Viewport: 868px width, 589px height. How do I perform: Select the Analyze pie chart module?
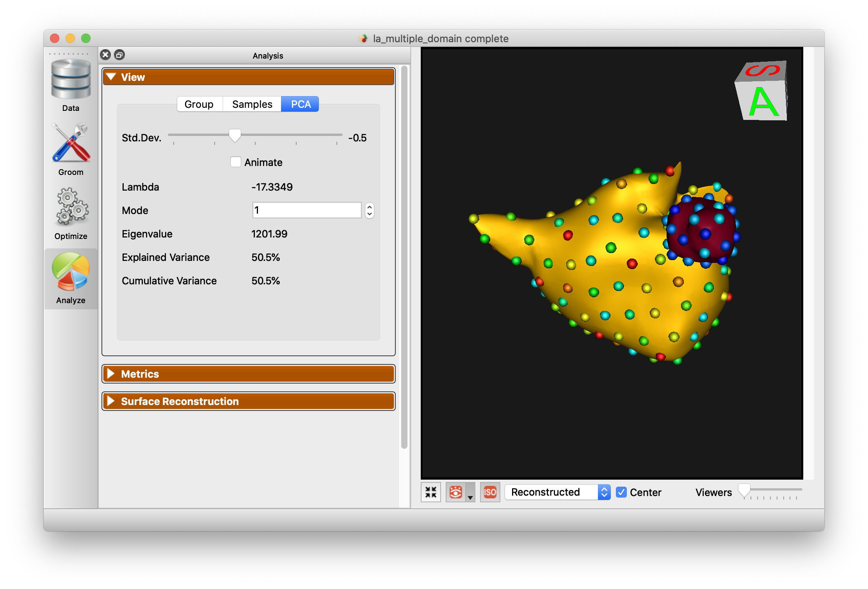click(71, 278)
